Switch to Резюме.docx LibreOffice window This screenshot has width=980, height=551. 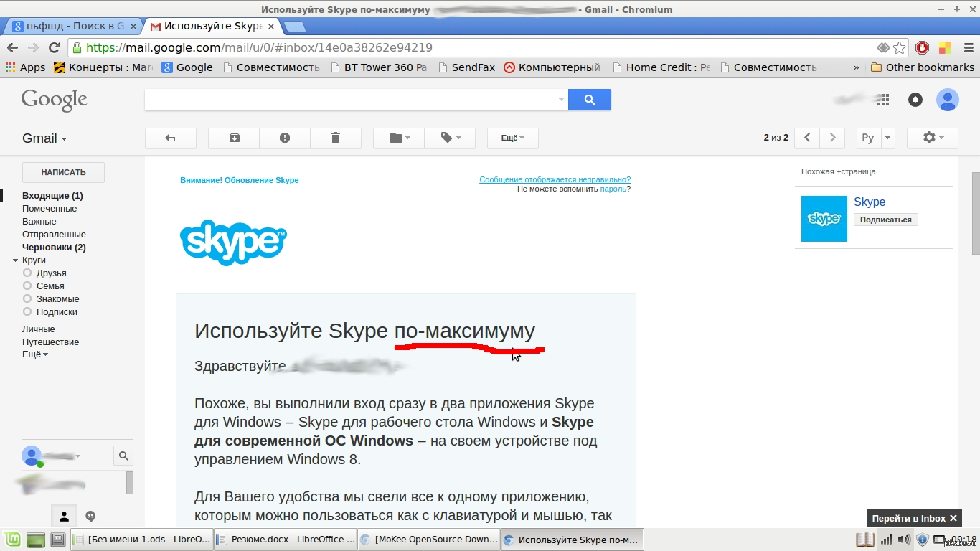pos(286,540)
